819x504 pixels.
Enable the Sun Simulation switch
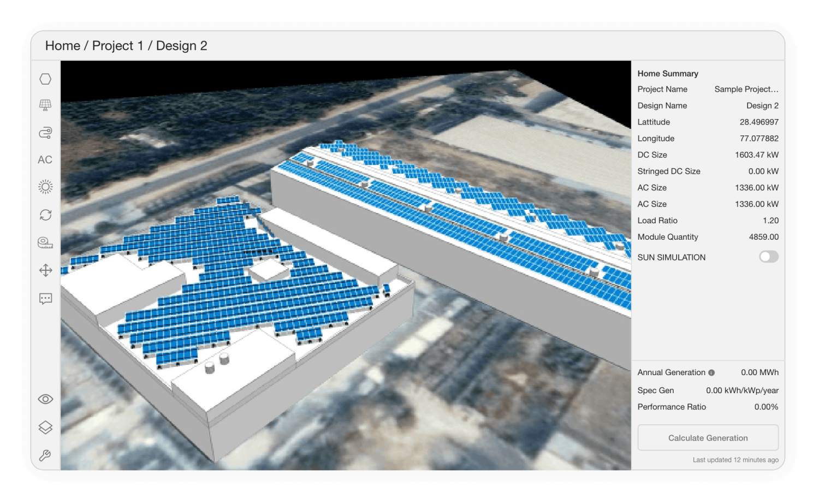[768, 257]
